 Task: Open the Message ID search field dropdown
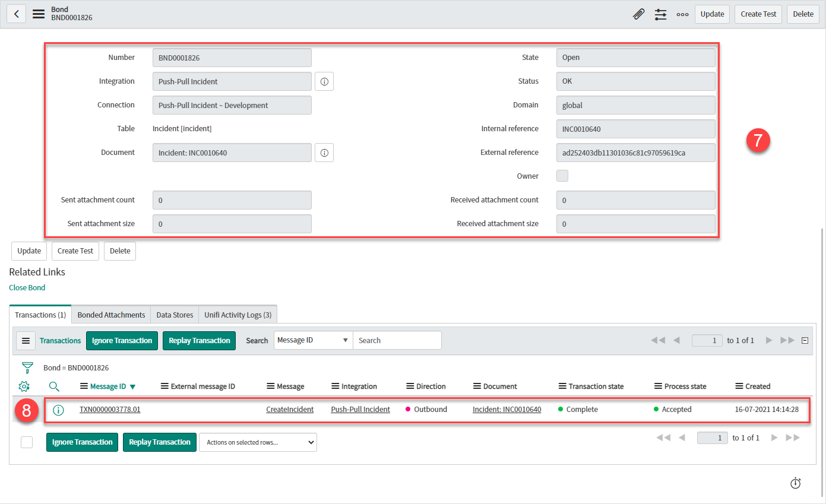click(313, 341)
